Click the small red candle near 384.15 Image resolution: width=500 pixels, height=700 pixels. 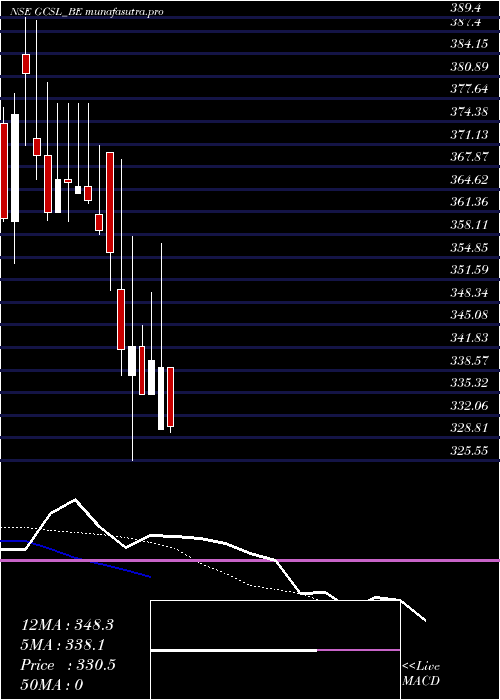pyautogui.click(x=26, y=64)
